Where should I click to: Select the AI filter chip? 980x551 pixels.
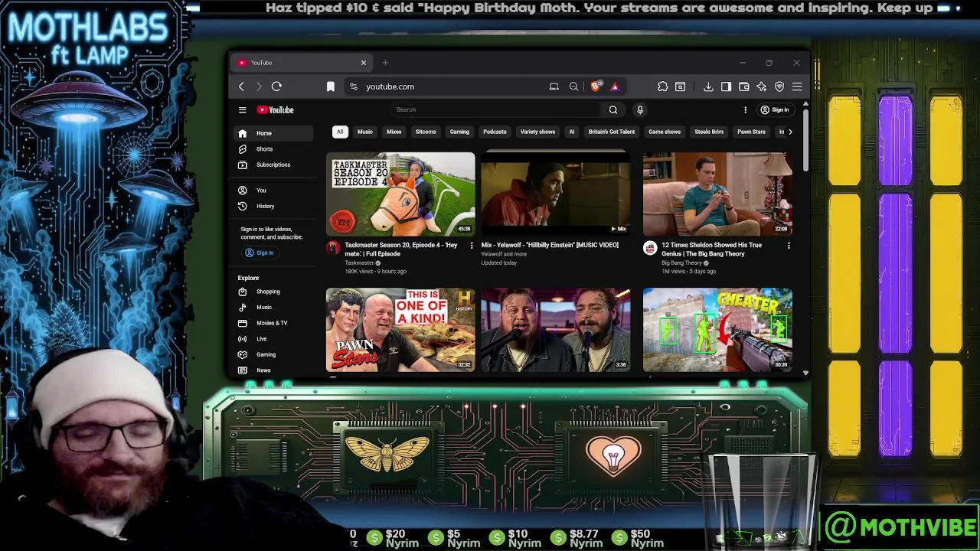571,132
